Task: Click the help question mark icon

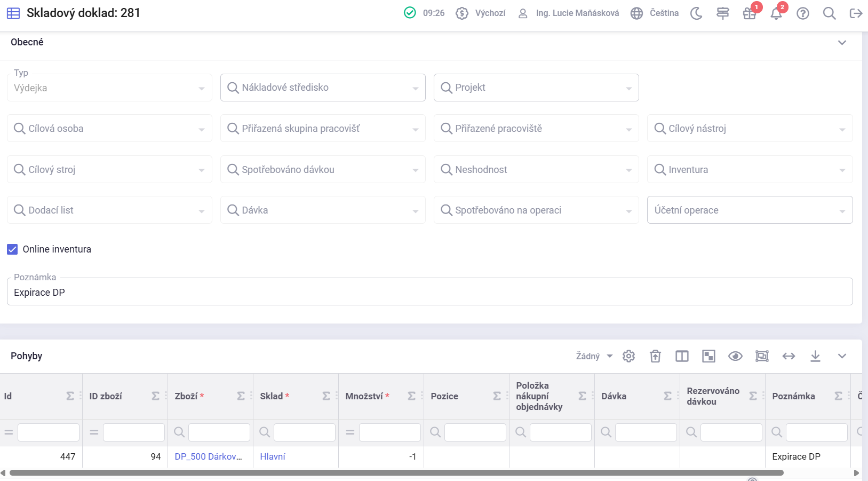Action: pos(803,13)
